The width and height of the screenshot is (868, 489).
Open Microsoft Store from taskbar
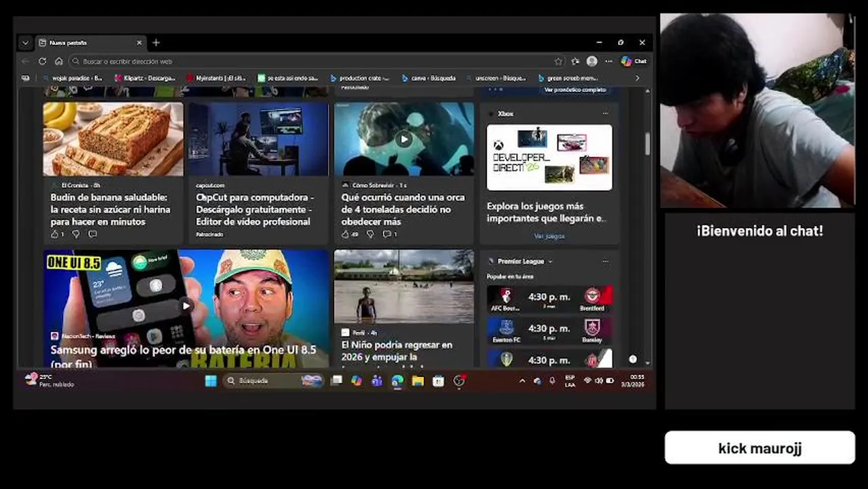point(438,381)
